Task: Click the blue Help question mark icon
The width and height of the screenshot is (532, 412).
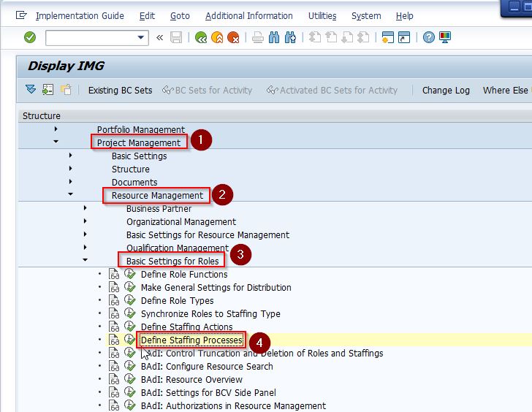Action: click(429, 37)
